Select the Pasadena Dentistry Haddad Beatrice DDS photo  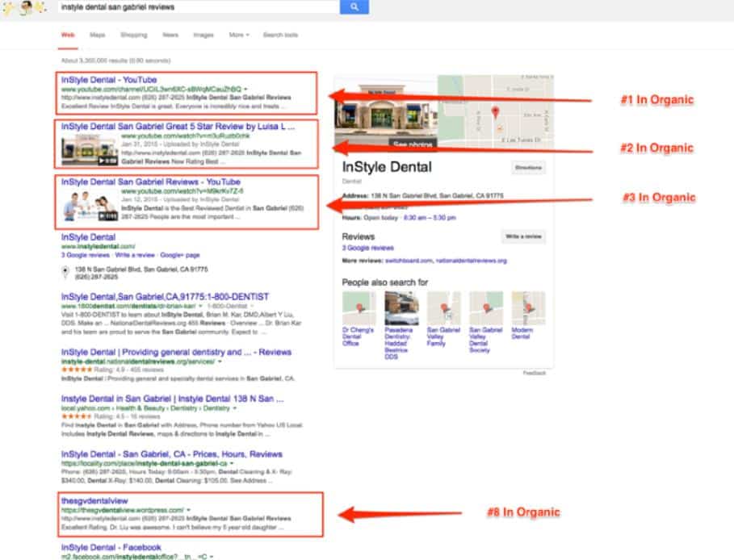coord(401,307)
